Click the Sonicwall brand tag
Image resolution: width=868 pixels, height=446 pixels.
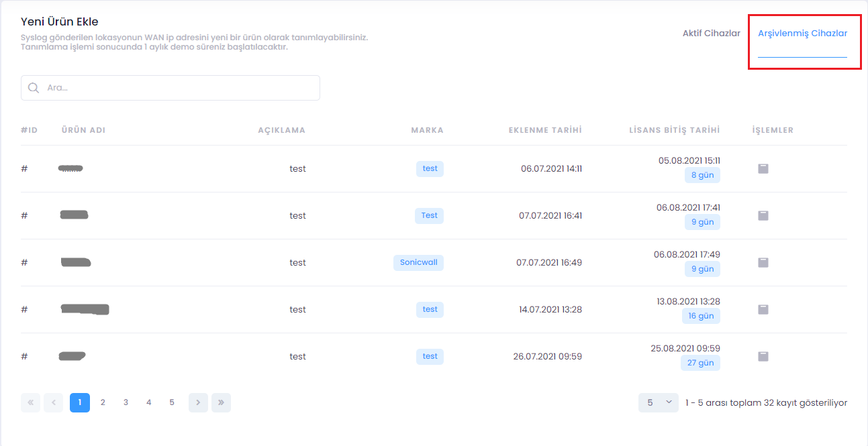tap(418, 263)
